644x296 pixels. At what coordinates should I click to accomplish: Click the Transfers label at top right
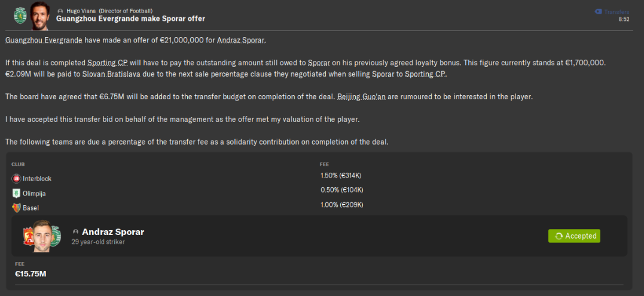(616, 11)
